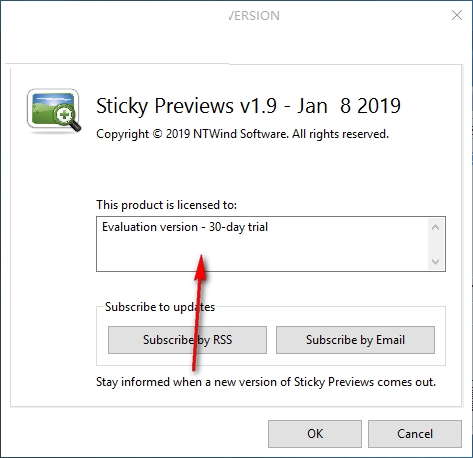Image resolution: width=473 pixels, height=458 pixels.
Task: Click the license box scrollbar track
Action: click(435, 245)
